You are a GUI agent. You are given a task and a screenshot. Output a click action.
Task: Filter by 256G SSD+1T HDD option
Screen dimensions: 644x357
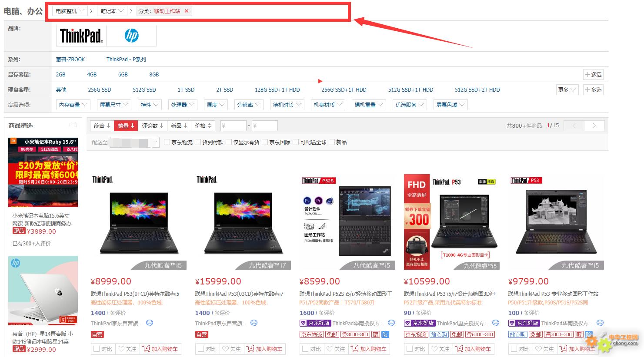pos(344,90)
